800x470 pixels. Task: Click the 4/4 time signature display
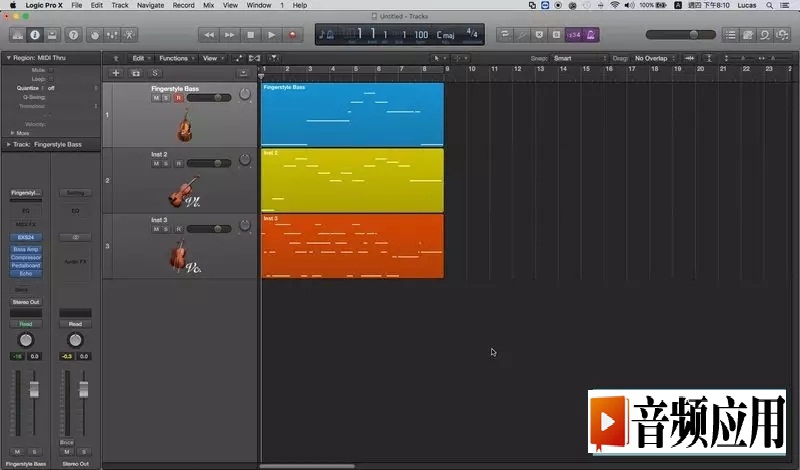pos(472,34)
